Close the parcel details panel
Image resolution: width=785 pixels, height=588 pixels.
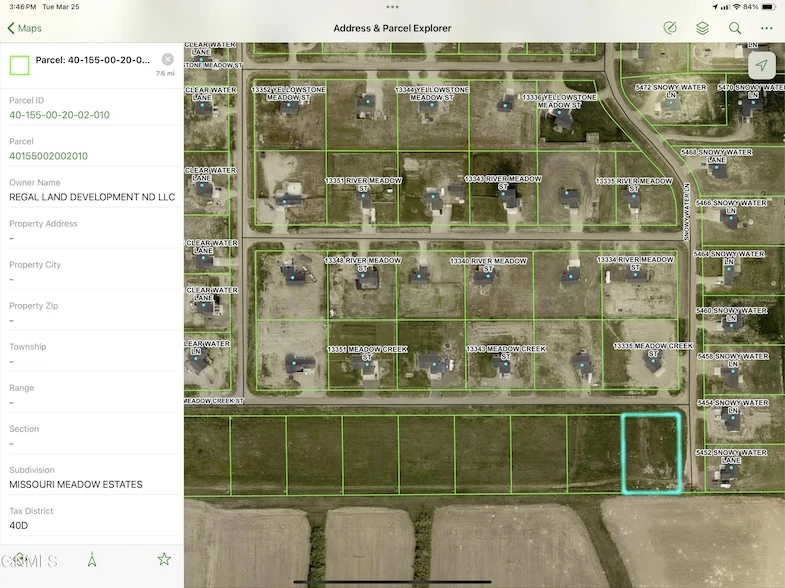pos(167,59)
